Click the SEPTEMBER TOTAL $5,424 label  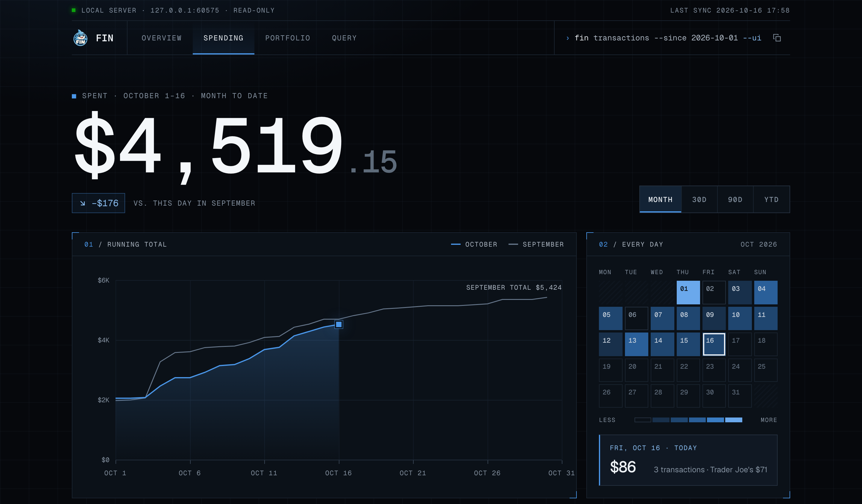[514, 288]
